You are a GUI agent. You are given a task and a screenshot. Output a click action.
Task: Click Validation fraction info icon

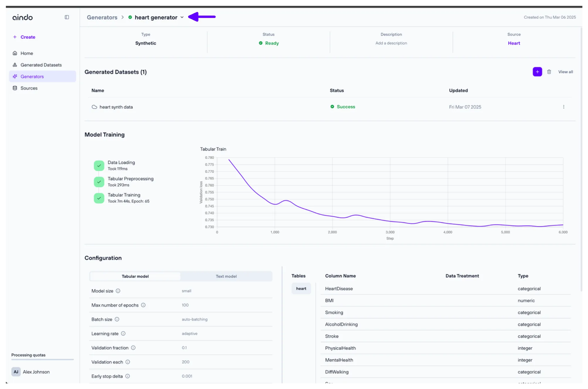click(133, 348)
